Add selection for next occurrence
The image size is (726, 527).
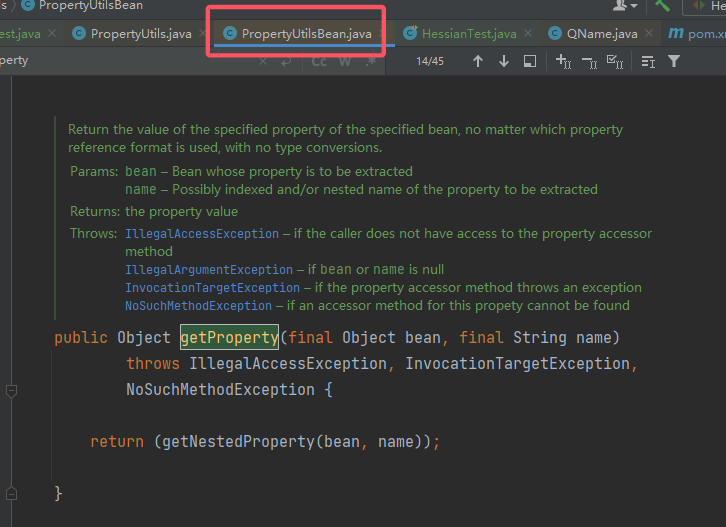coord(563,61)
